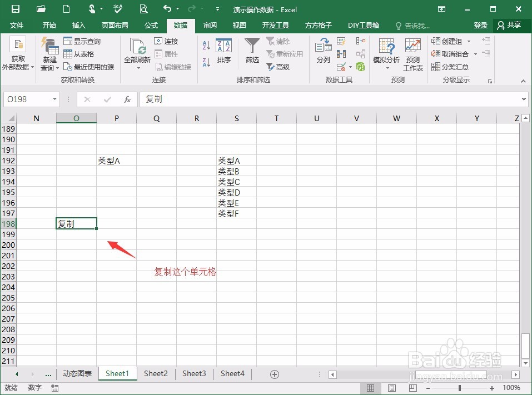The width and height of the screenshot is (532, 395).
Task: Click From Table (从表格)
Action: 79,54
